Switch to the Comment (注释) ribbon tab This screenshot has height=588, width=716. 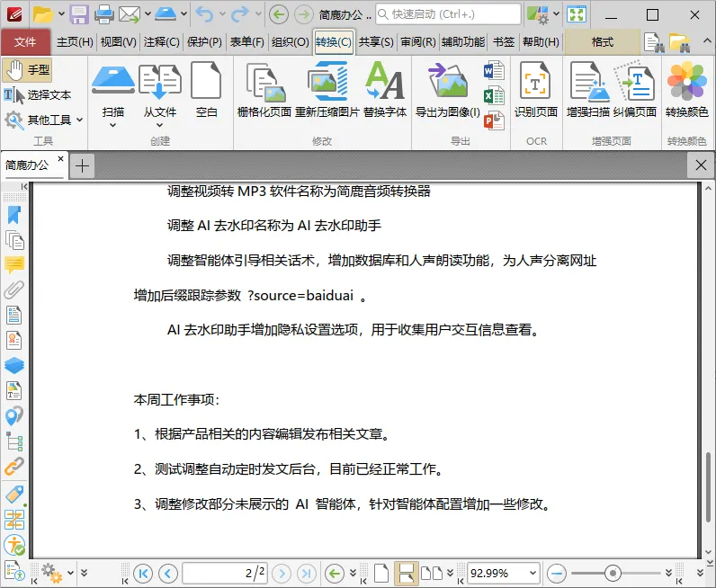(162, 42)
